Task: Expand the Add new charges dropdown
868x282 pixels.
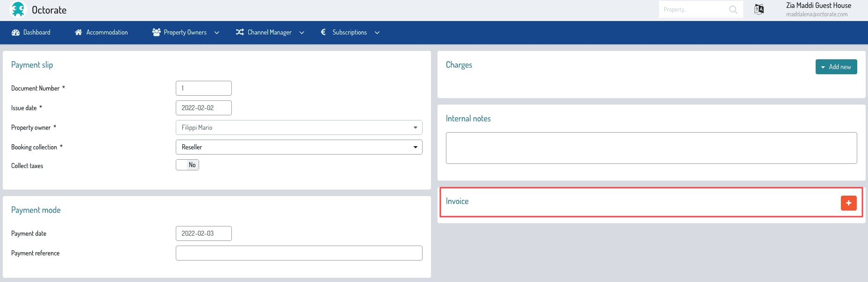Action: point(836,67)
